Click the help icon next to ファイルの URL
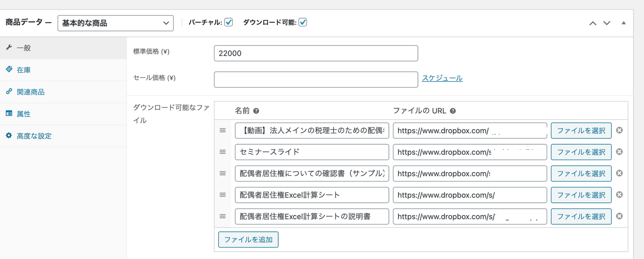Screen dimensions: 644x259 (x=453, y=111)
